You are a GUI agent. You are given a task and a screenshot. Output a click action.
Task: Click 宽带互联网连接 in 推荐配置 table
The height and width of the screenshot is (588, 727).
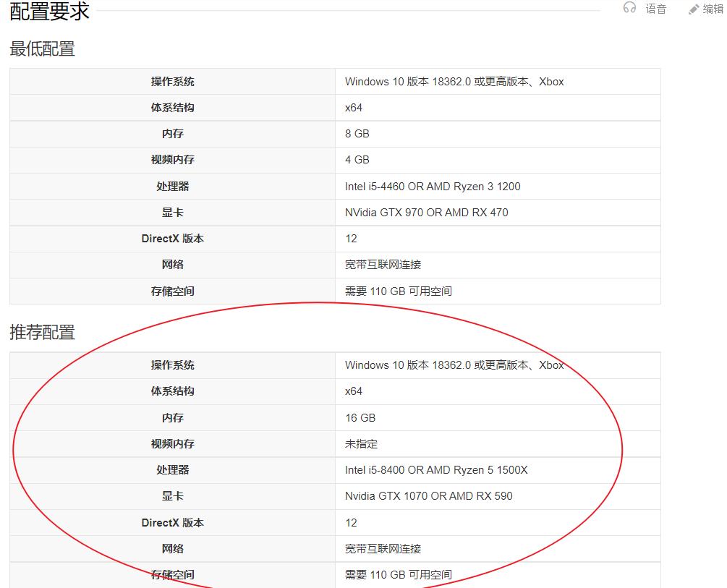(383, 549)
